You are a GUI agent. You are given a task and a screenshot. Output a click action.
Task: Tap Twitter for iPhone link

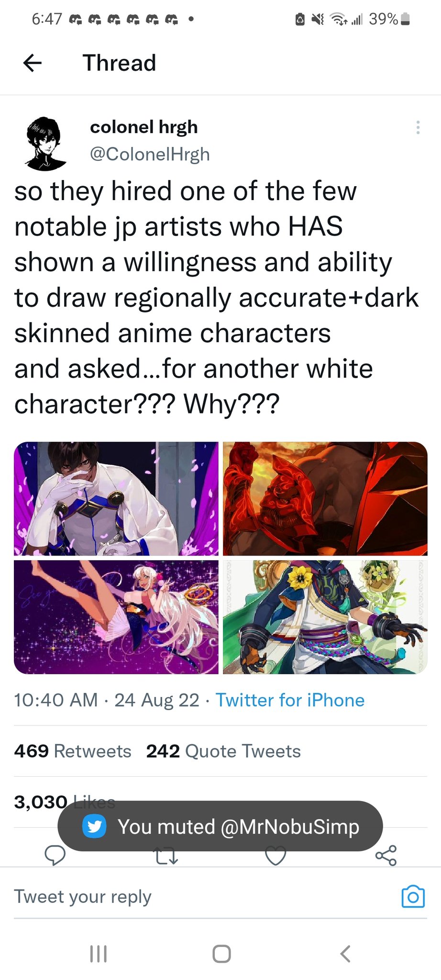pos(290,700)
